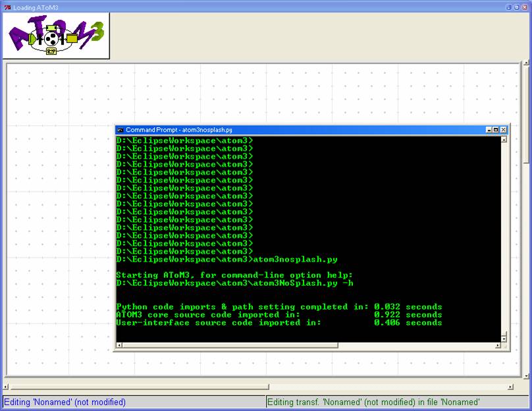
Task: Close the Command Prompt window
Action: tap(504, 130)
